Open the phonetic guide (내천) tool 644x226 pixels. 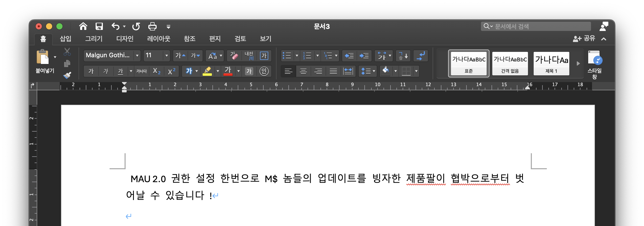pyautogui.click(x=249, y=55)
